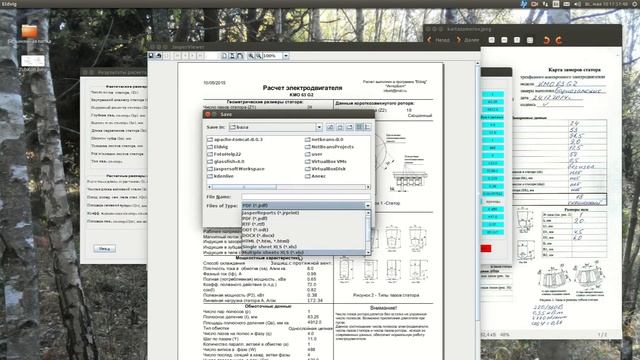
Task: Click the Назад button in the results window
Action: coord(104,249)
